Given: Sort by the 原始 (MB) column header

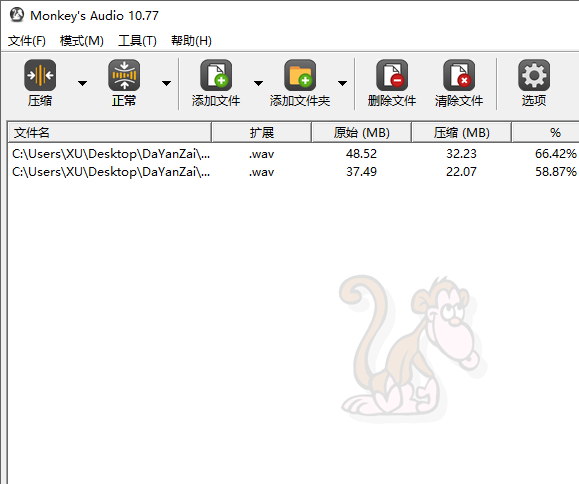Looking at the screenshot, I should coord(362,132).
